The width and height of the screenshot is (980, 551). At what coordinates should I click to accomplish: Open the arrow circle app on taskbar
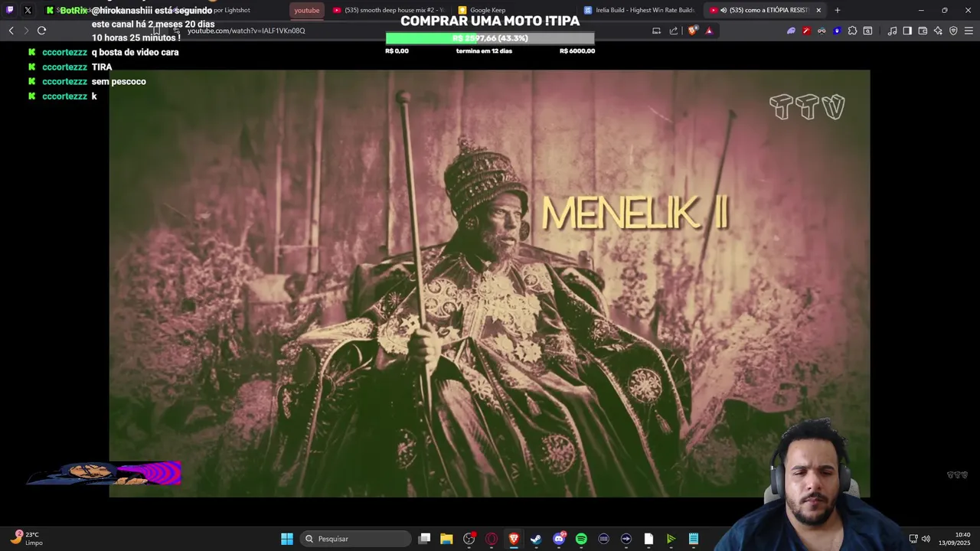(626, 539)
